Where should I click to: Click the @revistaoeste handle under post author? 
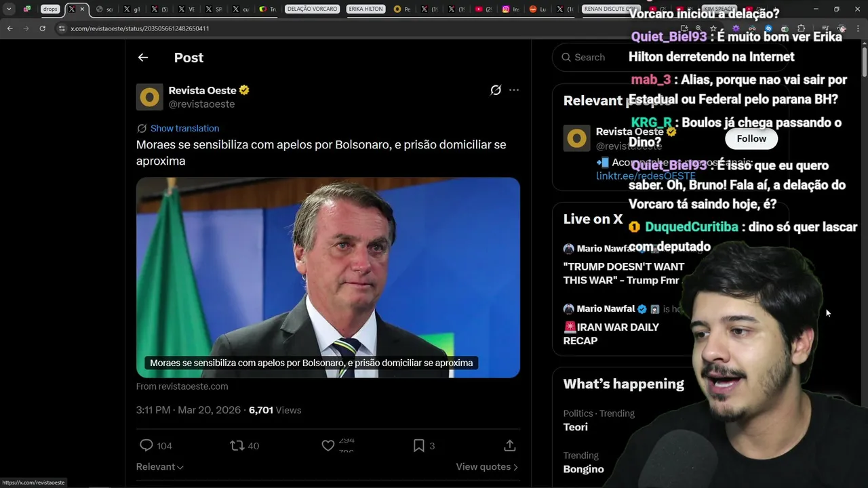coord(201,104)
